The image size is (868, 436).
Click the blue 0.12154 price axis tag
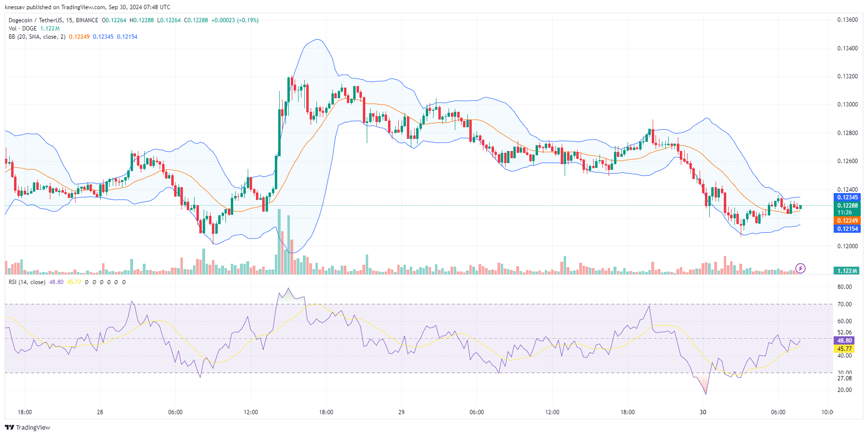click(847, 229)
